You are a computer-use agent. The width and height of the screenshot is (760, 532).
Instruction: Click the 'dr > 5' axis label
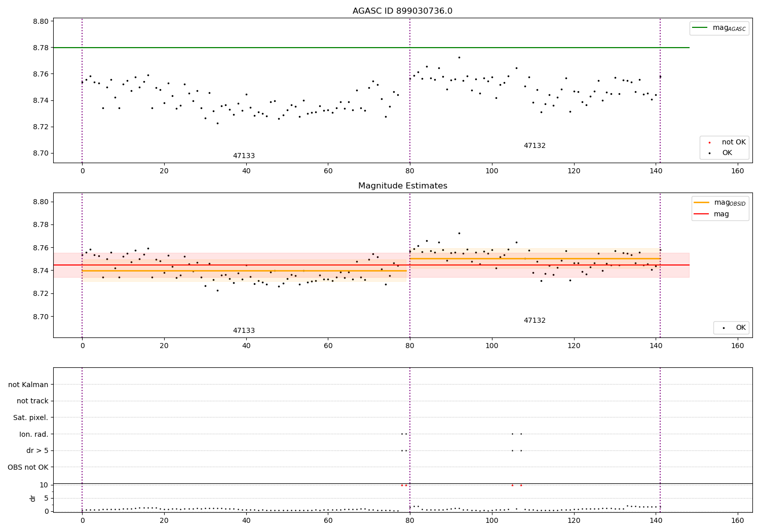click(37, 450)
